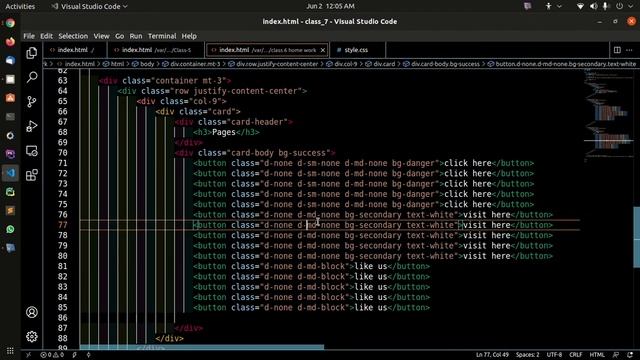Open Ubuntu Software from the dock
The height and width of the screenshot is (360, 640).
[x=10, y=98]
